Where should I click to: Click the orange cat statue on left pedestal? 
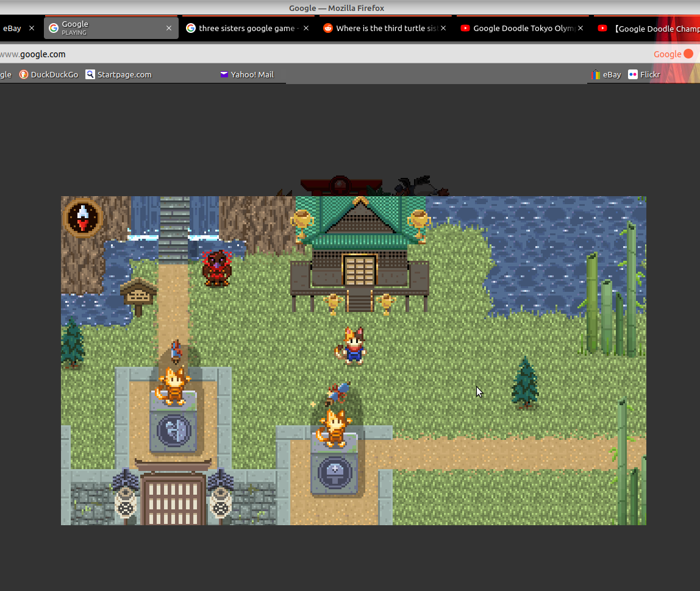173,385
